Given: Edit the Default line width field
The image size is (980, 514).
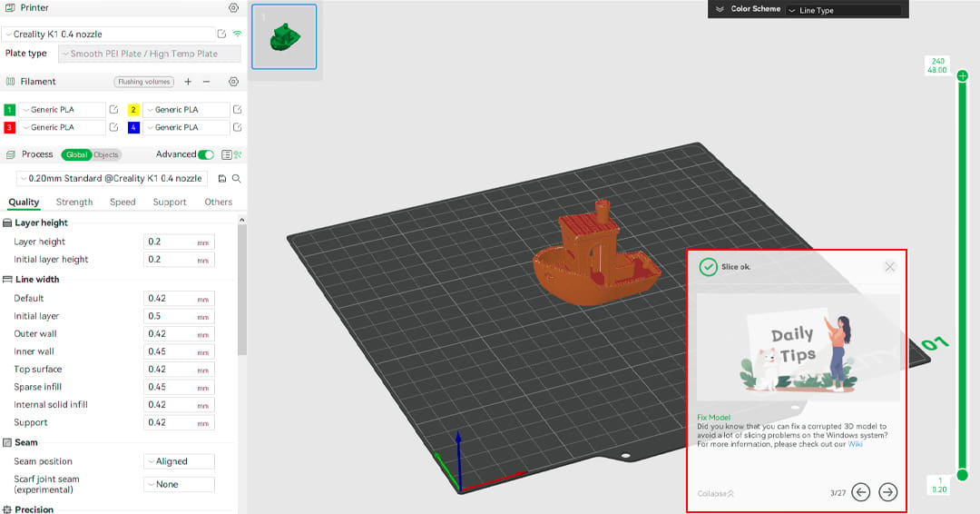Looking at the screenshot, I should tap(180, 299).
